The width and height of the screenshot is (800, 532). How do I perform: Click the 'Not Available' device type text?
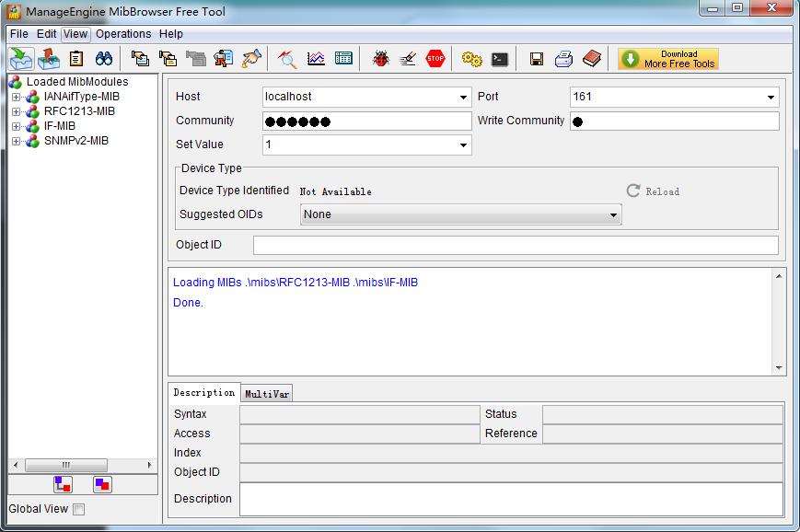point(335,191)
